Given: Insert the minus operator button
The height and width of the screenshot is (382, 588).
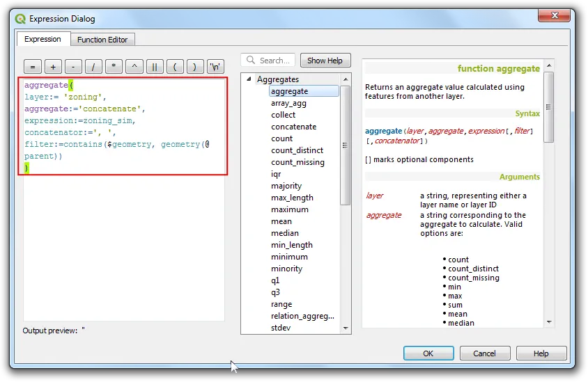Looking at the screenshot, I should (73, 67).
